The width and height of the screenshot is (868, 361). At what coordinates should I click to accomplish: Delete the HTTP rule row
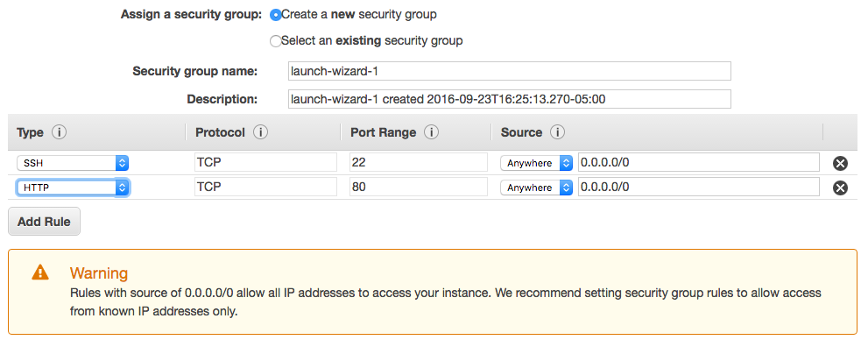click(x=840, y=188)
